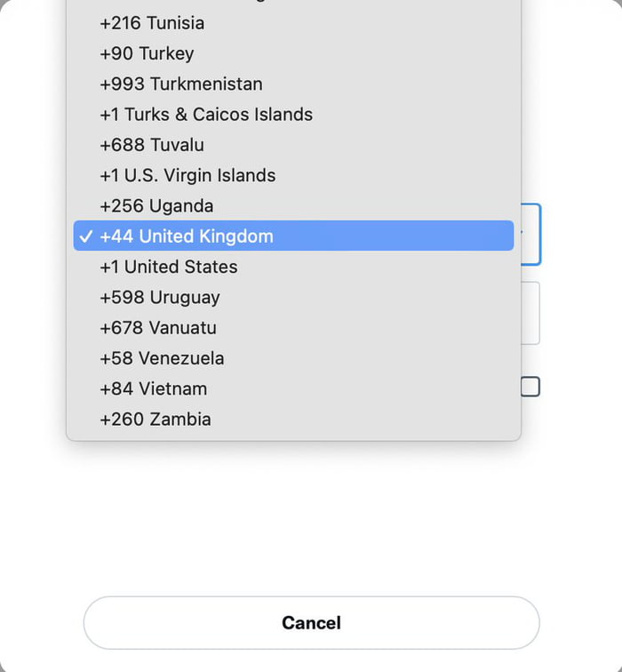Pick +993 Turkmenistan option
This screenshot has width=622, height=672.
[x=181, y=84]
